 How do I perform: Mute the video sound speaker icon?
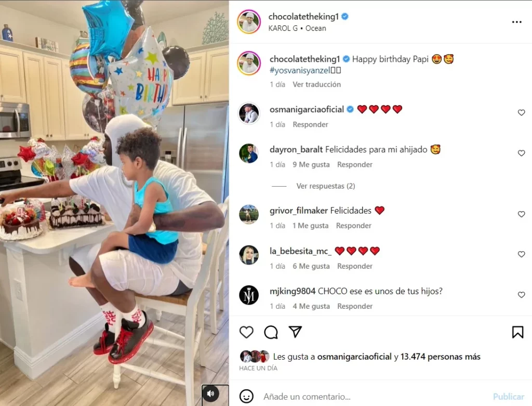click(211, 394)
